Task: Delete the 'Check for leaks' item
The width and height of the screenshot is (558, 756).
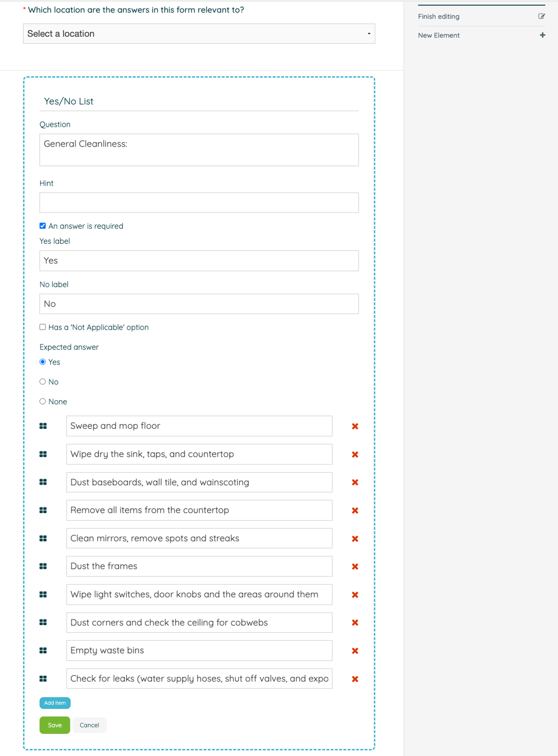Action: click(x=355, y=679)
